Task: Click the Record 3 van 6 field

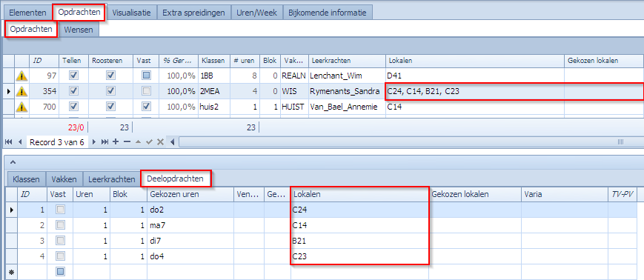Action: [x=58, y=142]
